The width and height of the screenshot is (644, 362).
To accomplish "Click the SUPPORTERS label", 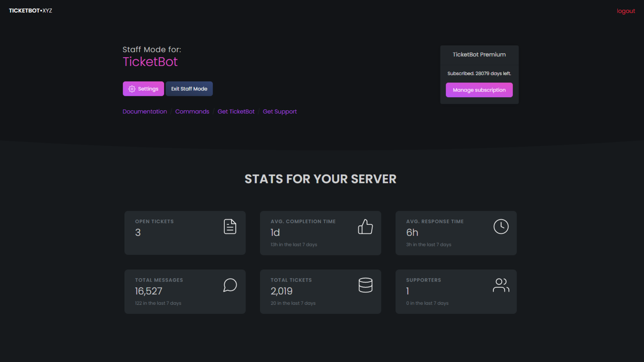I will click(x=423, y=280).
